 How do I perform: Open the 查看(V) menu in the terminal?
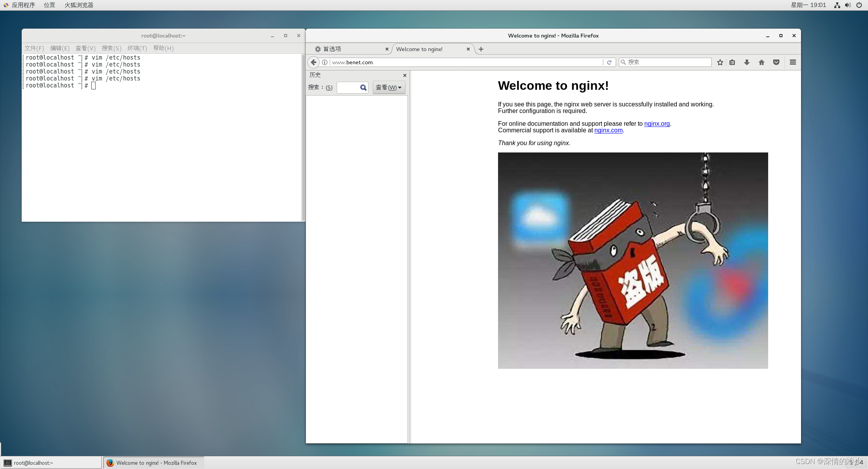tap(86, 48)
